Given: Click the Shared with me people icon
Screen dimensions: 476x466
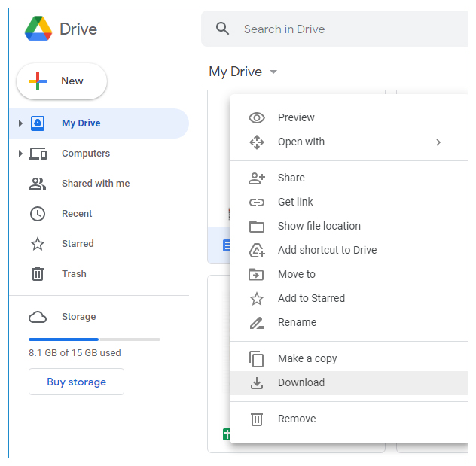Looking at the screenshot, I should (x=38, y=184).
